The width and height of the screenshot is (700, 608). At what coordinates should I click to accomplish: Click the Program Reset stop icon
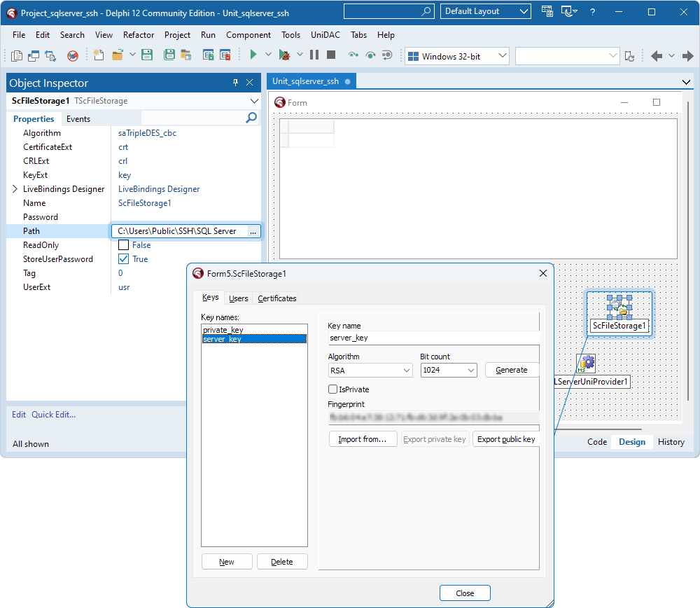pyautogui.click(x=330, y=55)
